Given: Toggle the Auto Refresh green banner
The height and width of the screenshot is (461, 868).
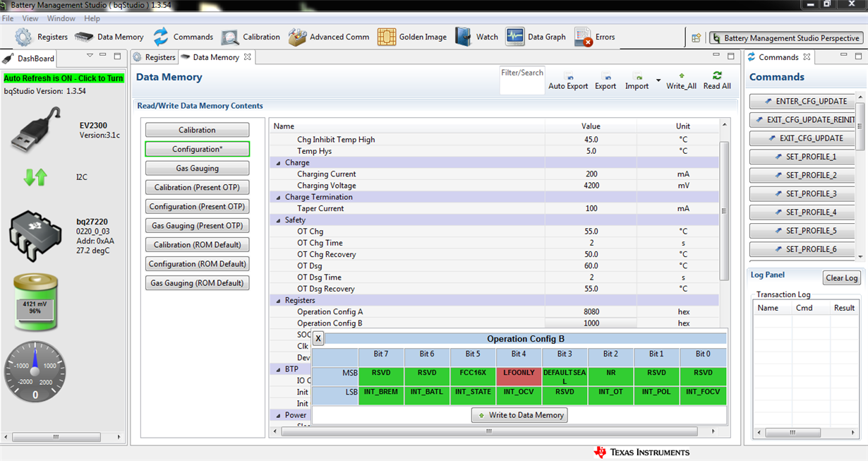Looking at the screenshot, I should click(x=64, y=78).
